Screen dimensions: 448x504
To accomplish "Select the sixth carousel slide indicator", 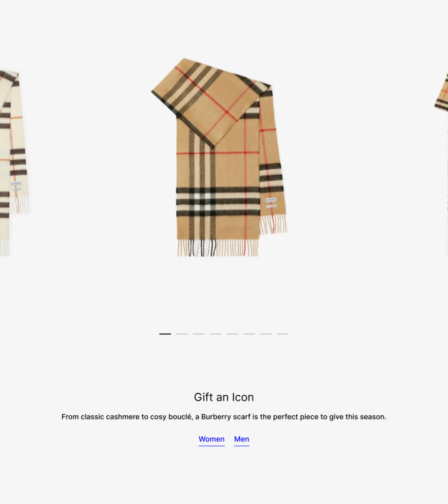I will pos(249,334).
